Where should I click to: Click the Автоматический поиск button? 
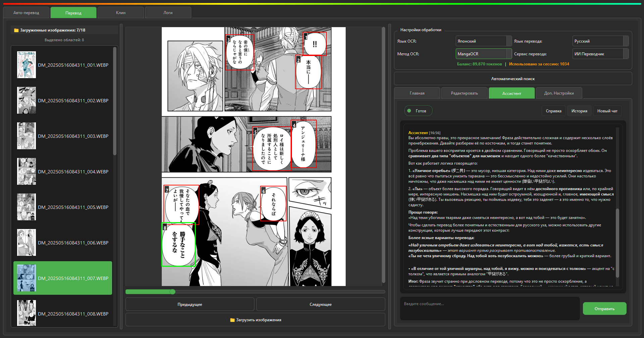point(513,79)
